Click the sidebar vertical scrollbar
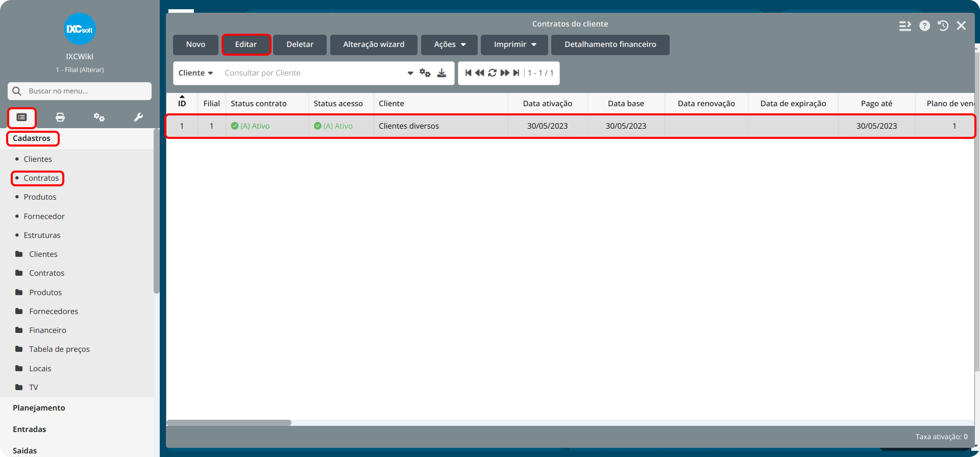980x457 pixels. point(156,210)
